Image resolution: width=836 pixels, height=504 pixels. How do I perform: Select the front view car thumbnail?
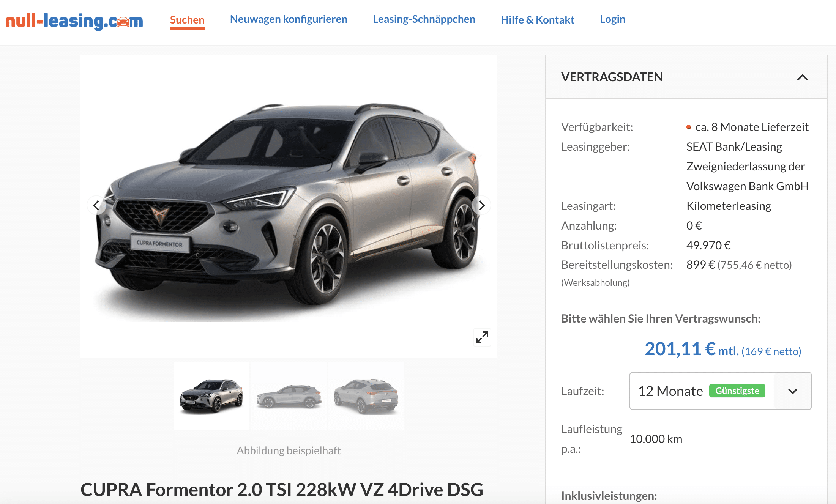coord(211,396)
